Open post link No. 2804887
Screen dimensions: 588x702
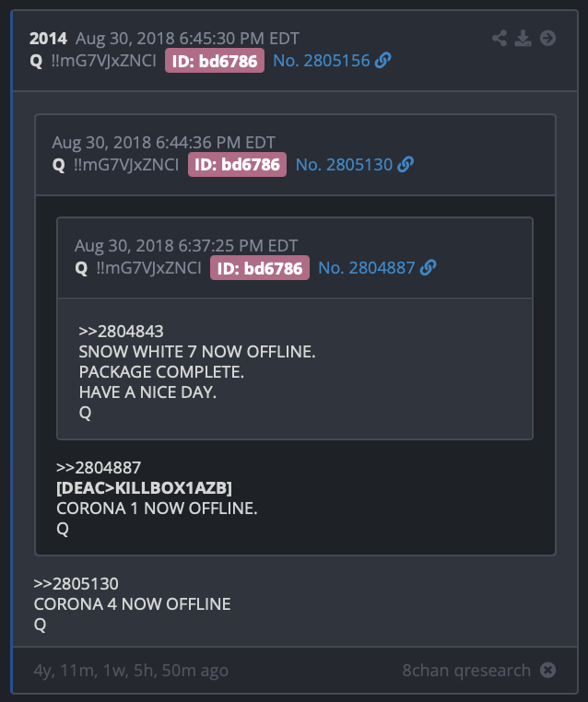(366, 268)
